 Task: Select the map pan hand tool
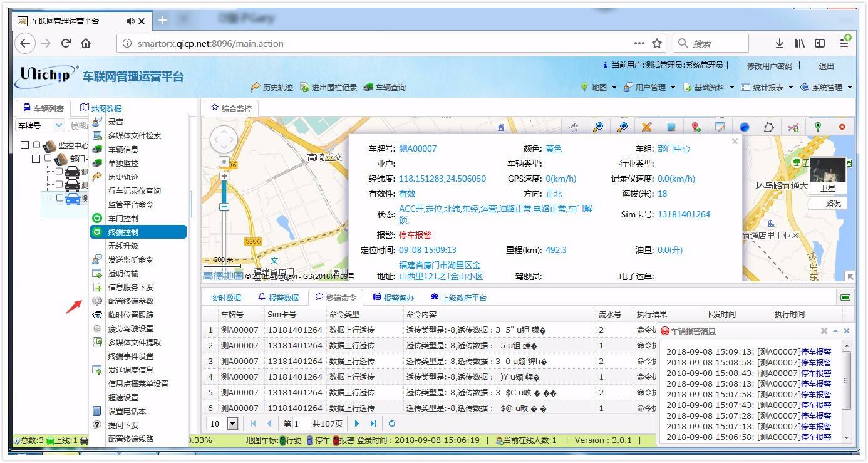[x=573, y=127]
